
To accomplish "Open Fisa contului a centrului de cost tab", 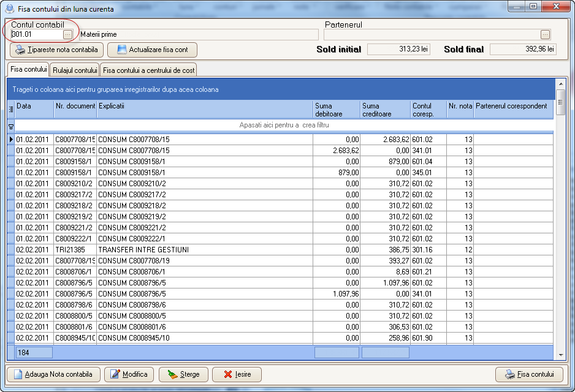I will click(x=148, y=70).
